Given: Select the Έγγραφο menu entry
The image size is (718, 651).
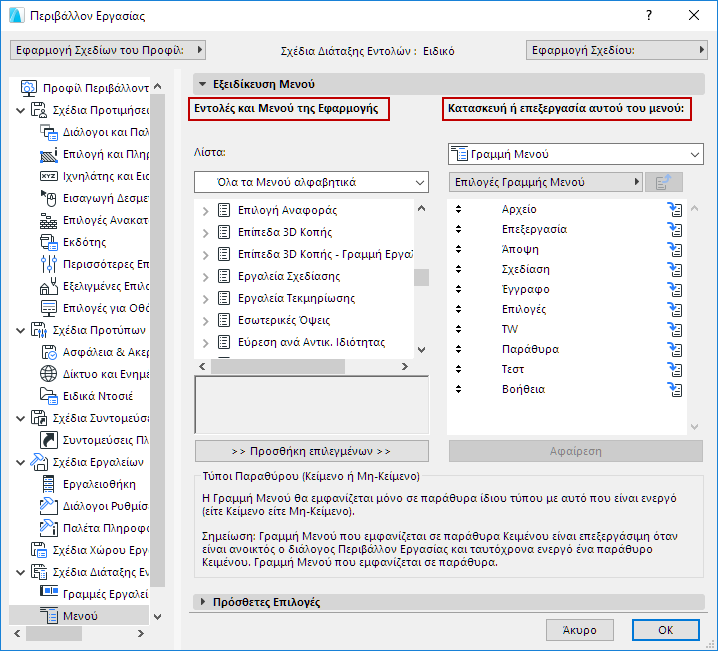Looking at the screenshot, I should (x=526, y=289).
